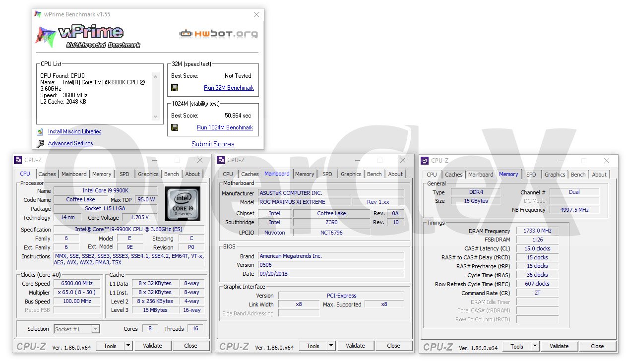Click NB Frequency value 4997.5 MHz
The width and height of the screenshot is (627, 364).
click(574, 210)
